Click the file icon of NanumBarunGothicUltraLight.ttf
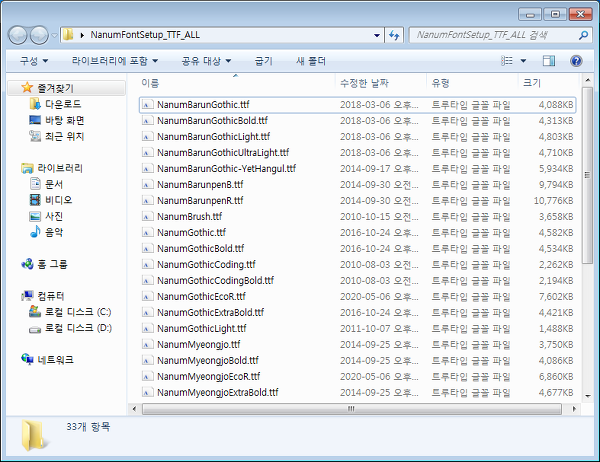600x462 pixels. pos(148,153)
